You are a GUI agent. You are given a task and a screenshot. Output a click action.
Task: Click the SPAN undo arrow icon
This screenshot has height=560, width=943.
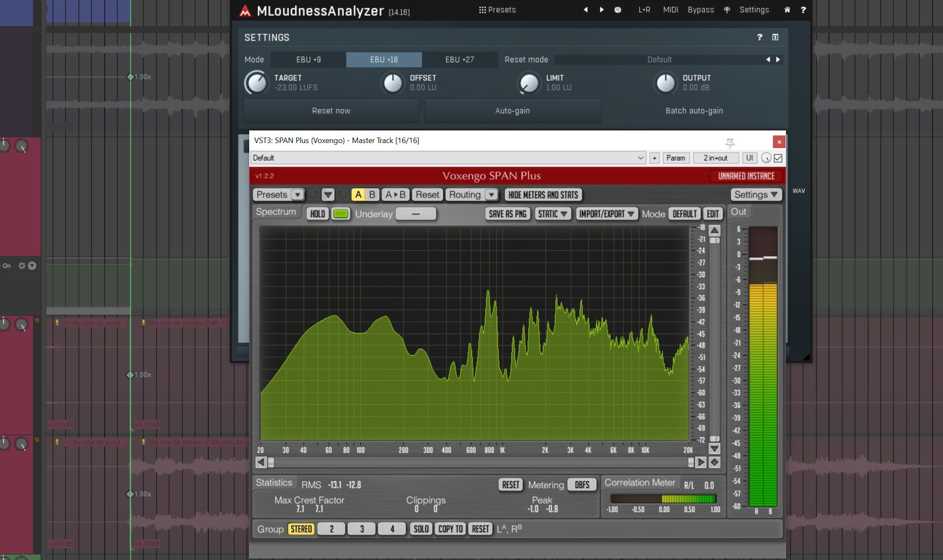314,195
